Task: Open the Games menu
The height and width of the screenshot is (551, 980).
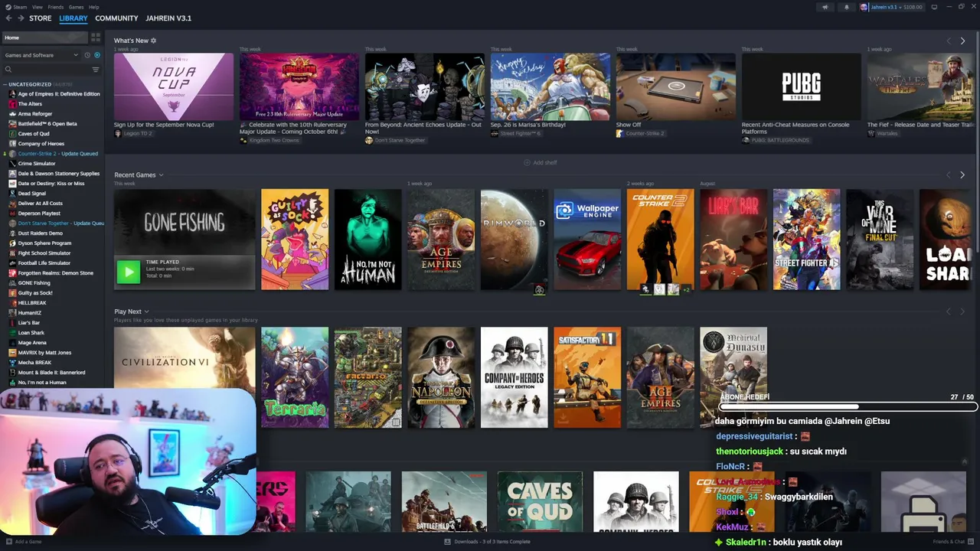Action: 76,7
